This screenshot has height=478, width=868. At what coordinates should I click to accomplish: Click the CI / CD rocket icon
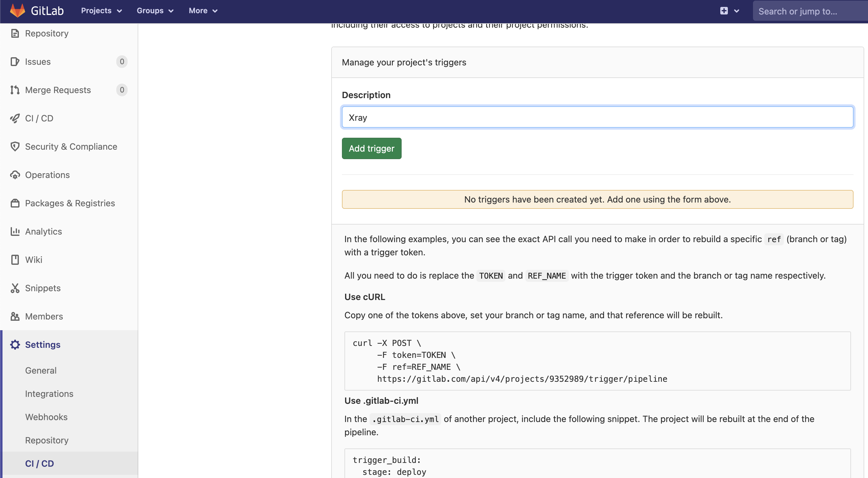[x=15, y=118]
